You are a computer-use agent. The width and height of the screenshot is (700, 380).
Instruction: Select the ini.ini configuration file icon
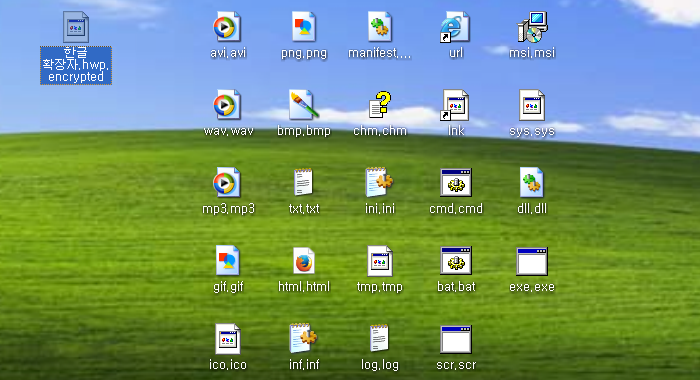coord(380,183)
